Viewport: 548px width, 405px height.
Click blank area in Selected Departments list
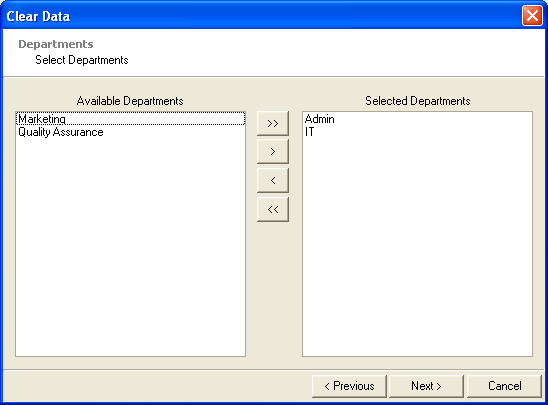click(417, 245)
